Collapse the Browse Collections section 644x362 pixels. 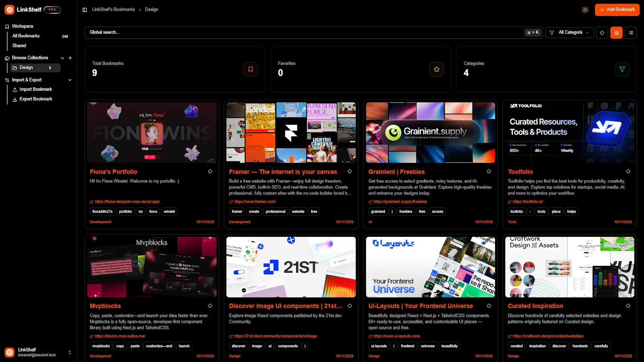point(62,58)
